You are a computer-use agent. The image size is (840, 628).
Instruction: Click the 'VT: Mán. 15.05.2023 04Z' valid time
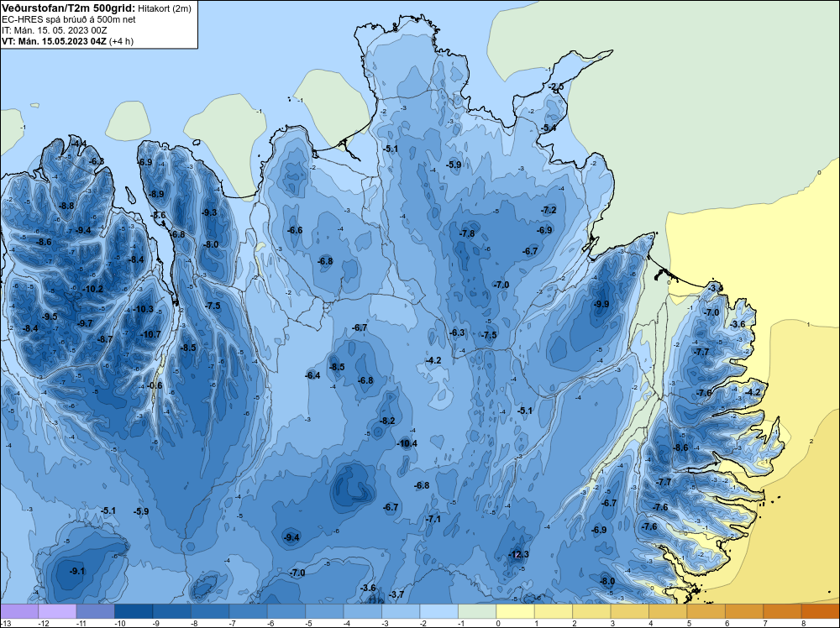click(x=54, y=41)
